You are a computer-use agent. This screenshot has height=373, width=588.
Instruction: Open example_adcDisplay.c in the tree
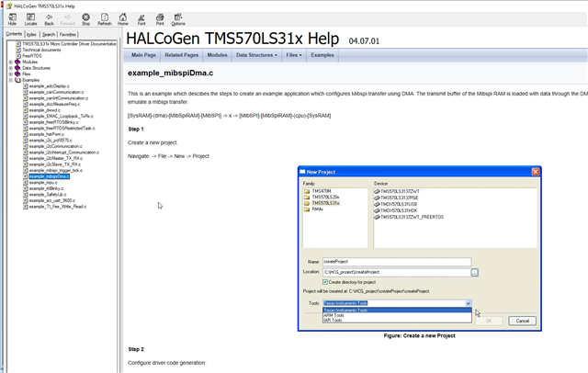pyautogui.click(x=49, y=86)
